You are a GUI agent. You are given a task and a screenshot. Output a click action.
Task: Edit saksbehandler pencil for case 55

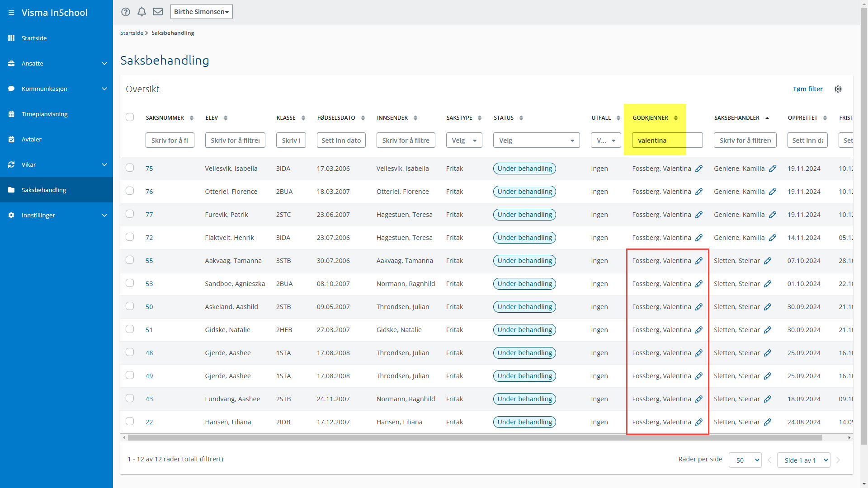[768, 261]
